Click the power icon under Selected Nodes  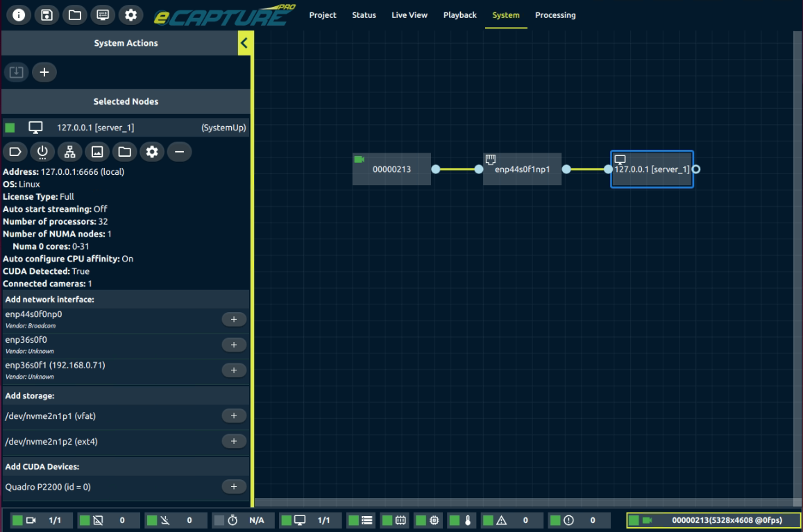pyautogui.click(x=42, y=151)
